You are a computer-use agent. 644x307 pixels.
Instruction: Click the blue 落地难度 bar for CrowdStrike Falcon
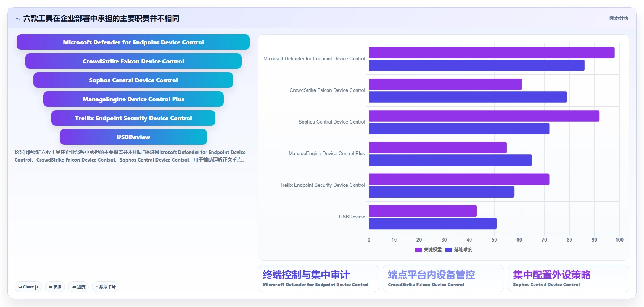pyautogui.click(x=468, y=97)
